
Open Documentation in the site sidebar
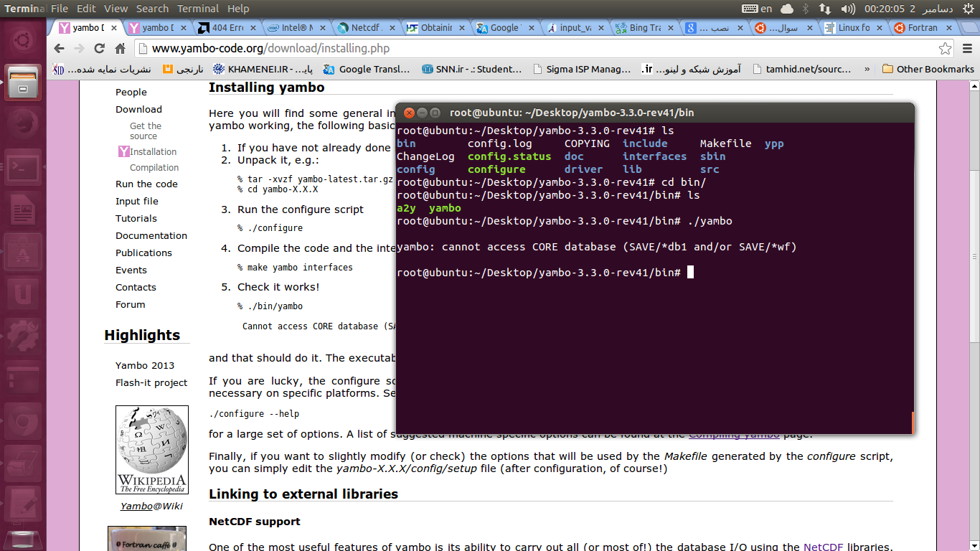tap(151, 235)
